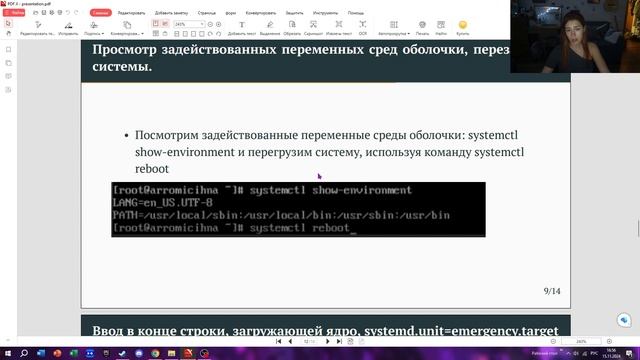This screenshot has height=360, width=640.
Task: Click the Редактировать текст tool
Action: (38, 28)
